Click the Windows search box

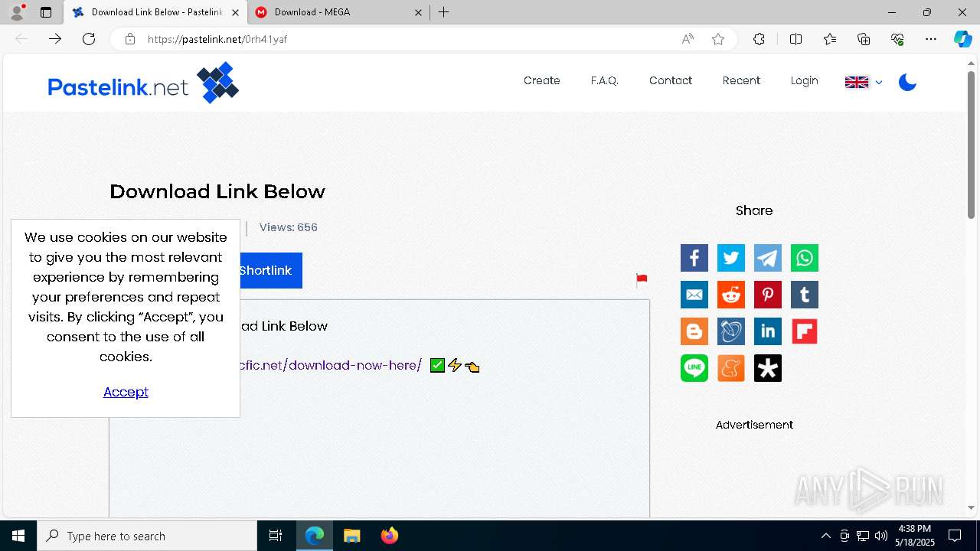[x=147, y=536]
